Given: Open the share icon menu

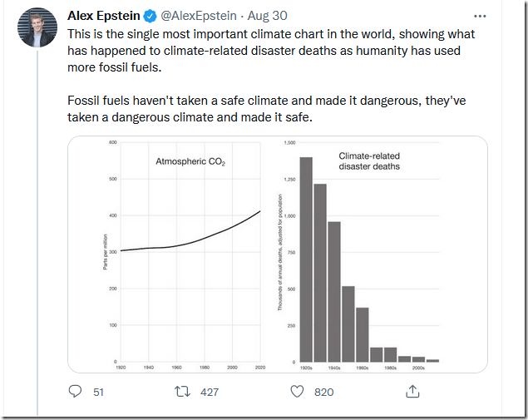Looking at the screenshot, I should [412, 391].
